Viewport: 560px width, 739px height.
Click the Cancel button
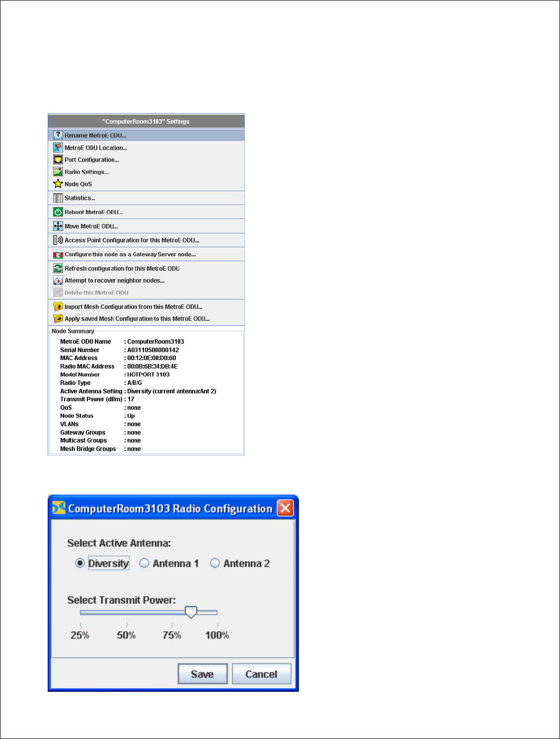click(262, 674)
